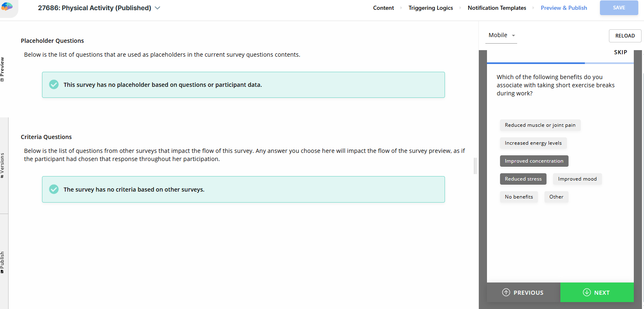Open Triggering Logics section
Screen dimensions: 644x309
[431, 8]
